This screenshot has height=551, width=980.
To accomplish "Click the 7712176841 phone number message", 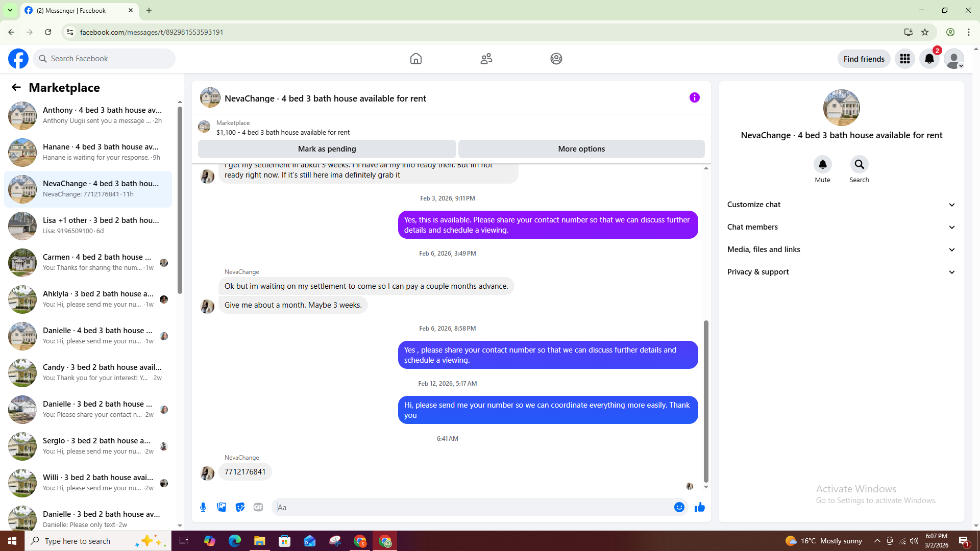I will 245,472.
